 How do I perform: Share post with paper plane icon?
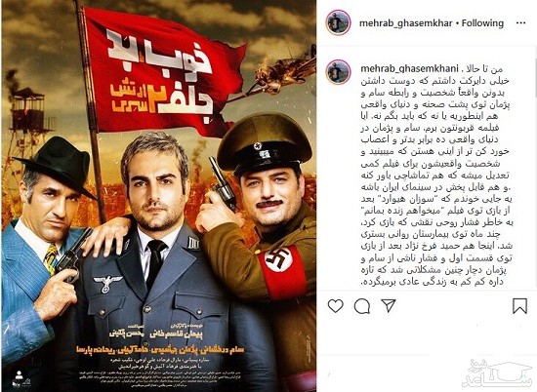click(389, 305)
